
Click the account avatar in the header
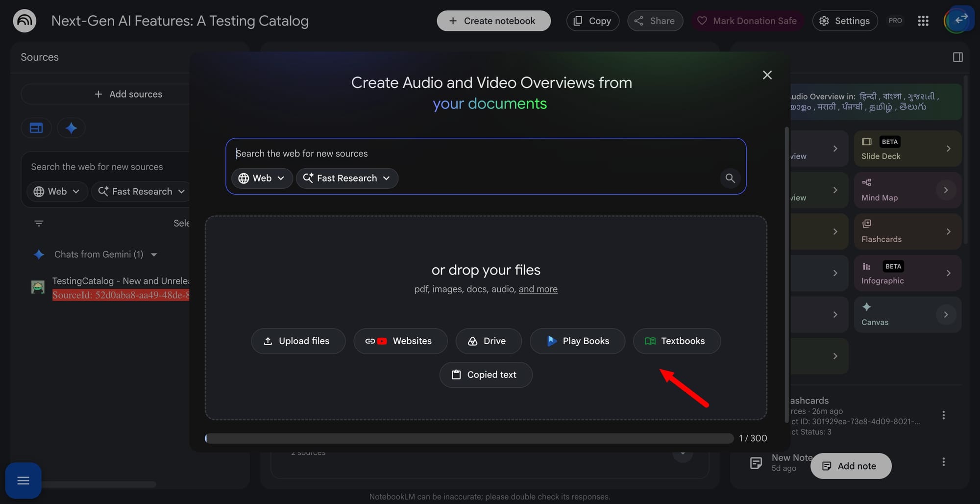pos(958,20)
